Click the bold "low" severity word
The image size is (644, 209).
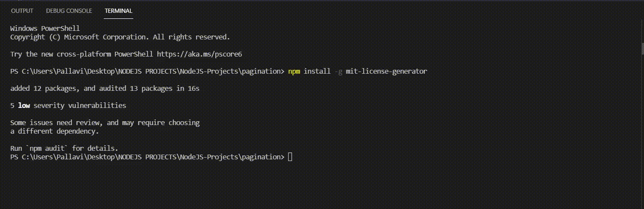(x=24, y=105)
